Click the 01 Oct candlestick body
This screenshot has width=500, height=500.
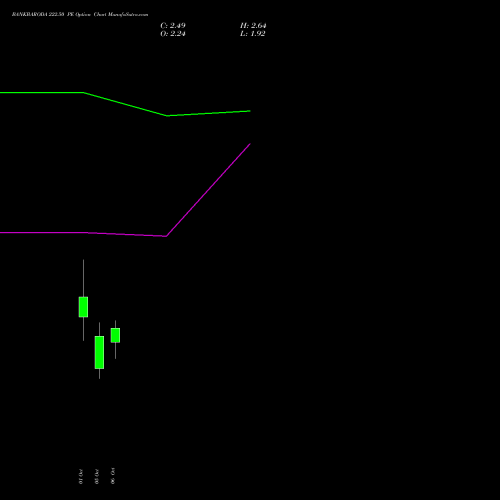point(83,307)
